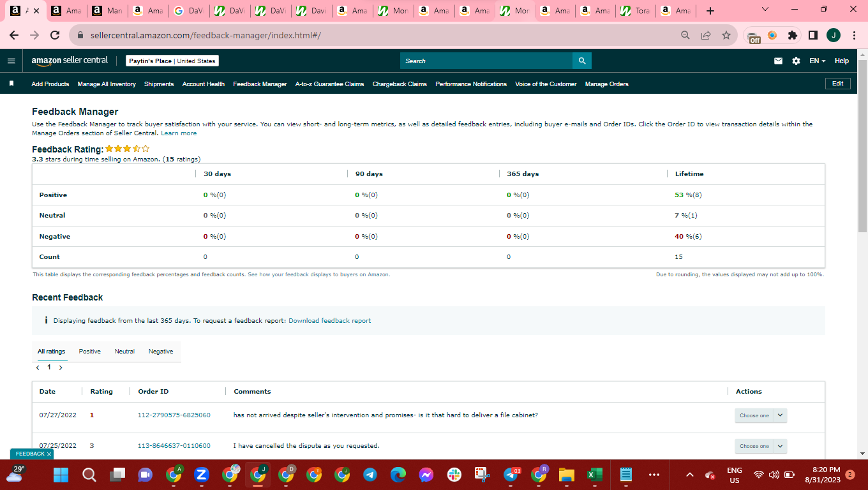
Task: View site information via the lock icon
Action: (x=80, y=35)
